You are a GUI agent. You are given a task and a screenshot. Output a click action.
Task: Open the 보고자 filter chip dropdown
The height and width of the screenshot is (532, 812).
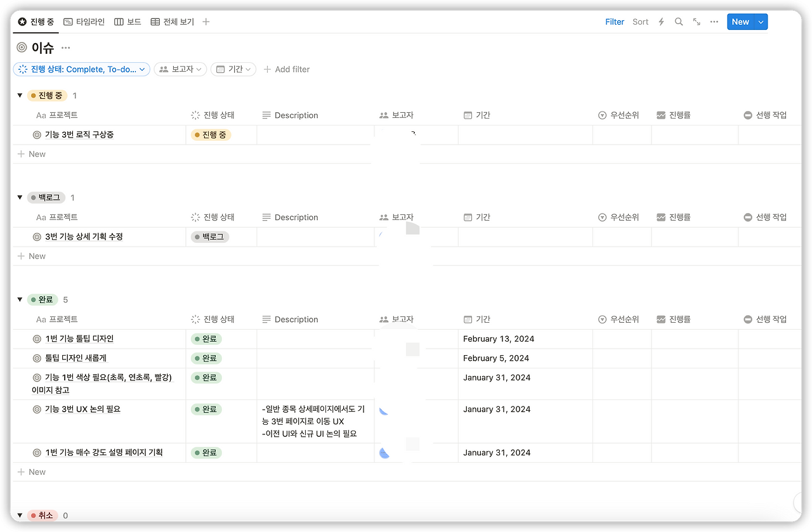[180, 69]
